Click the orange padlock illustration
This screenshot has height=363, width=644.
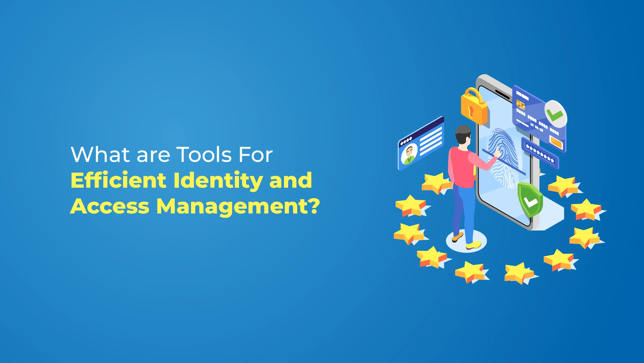[474, 106]
